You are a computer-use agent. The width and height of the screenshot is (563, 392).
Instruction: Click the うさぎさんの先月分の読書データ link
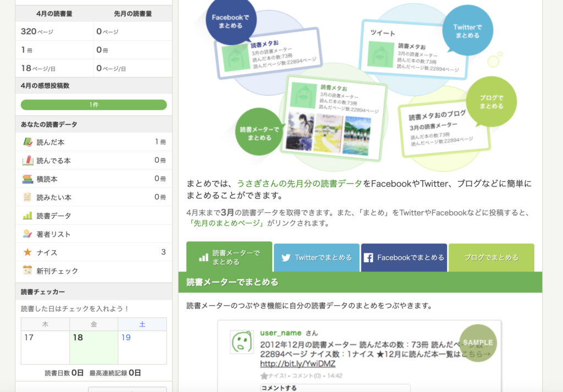(x=300, y=184)
